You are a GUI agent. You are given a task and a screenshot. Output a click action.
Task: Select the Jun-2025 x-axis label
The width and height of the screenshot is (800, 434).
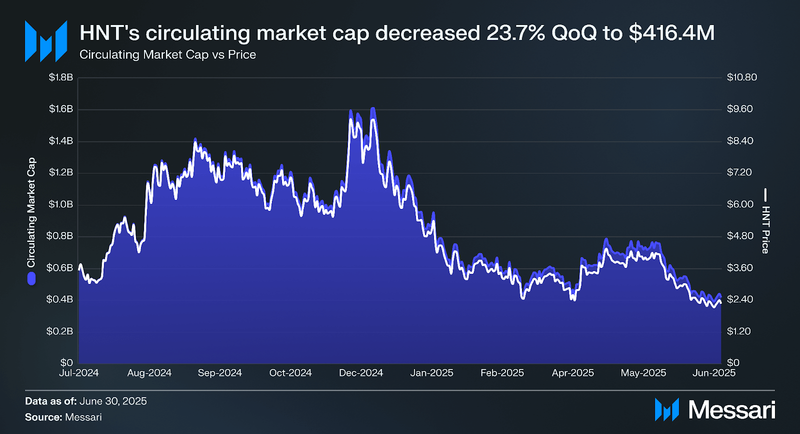point(714,373)
